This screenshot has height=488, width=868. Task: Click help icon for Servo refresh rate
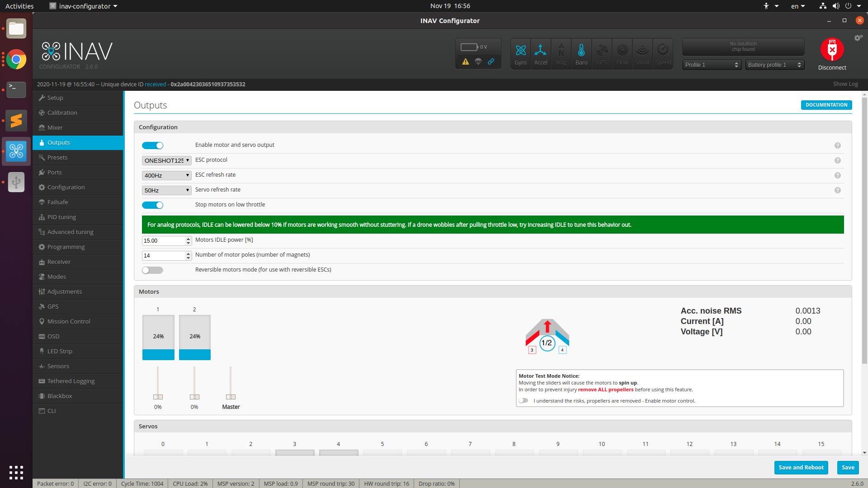click(x=837, y=190)
